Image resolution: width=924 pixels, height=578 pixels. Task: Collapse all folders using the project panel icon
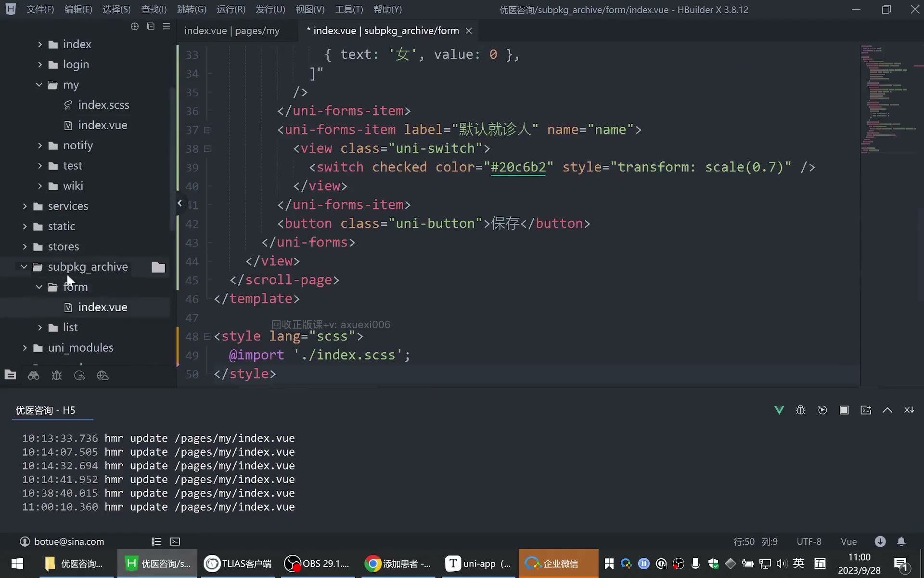tap(151, 26)
